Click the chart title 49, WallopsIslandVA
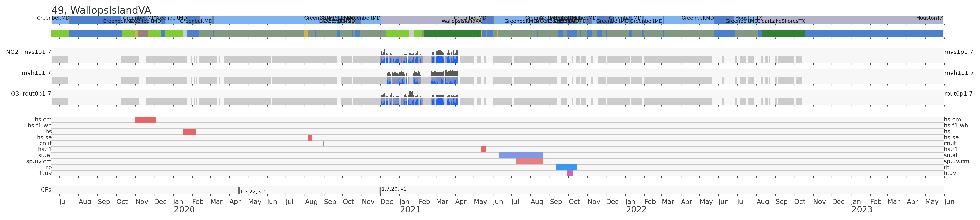The width and height of the screenshot is (980, 220). (101, 10)
